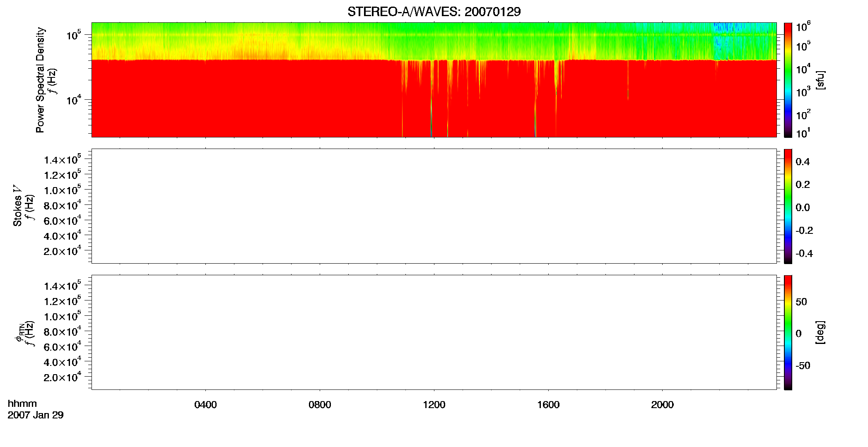Click "1.4×10^5" on the Stokes V frequency axis
The image size is (868, 447).
[x=63, y=159]
